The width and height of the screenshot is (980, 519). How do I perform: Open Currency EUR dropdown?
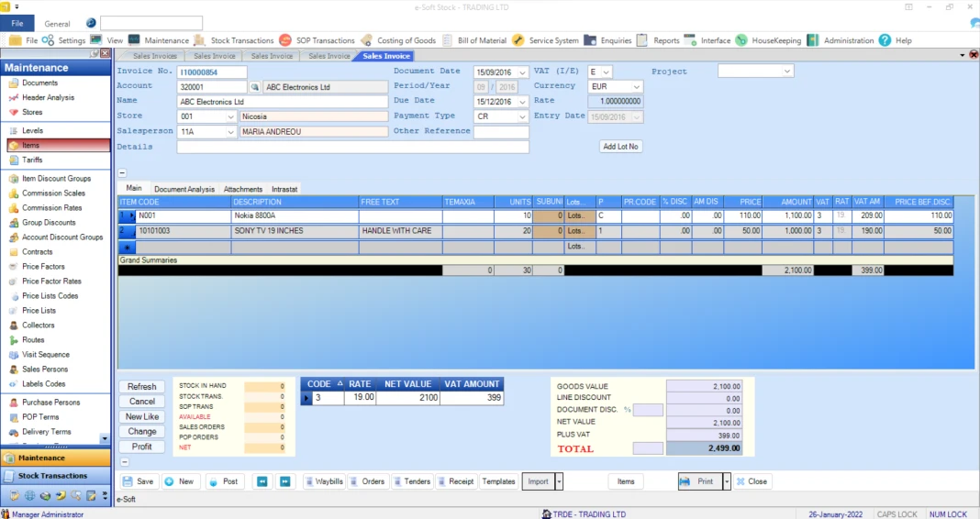coord(636,87)
